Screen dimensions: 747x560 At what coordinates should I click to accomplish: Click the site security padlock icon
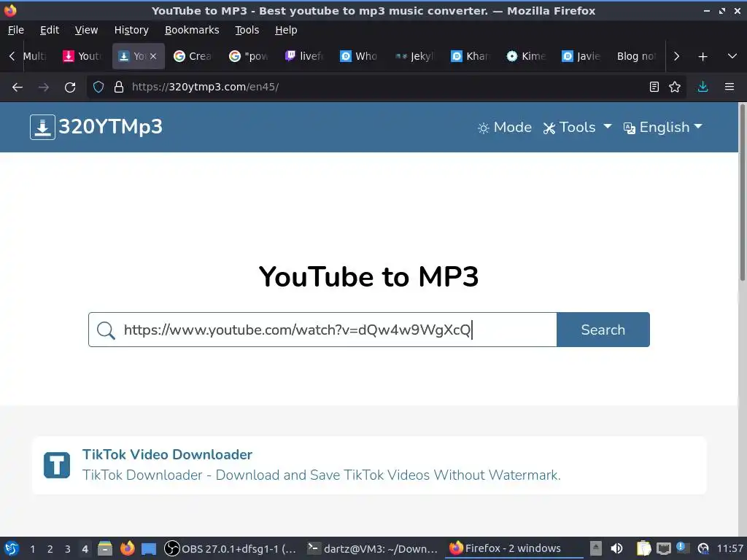click(x=119, y=87)
